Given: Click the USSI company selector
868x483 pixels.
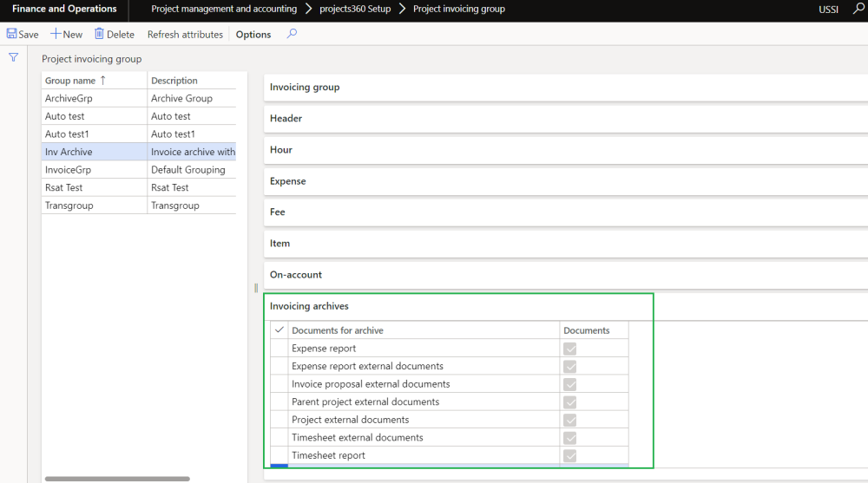Looking at the screenshot, I should coord(828,10).
